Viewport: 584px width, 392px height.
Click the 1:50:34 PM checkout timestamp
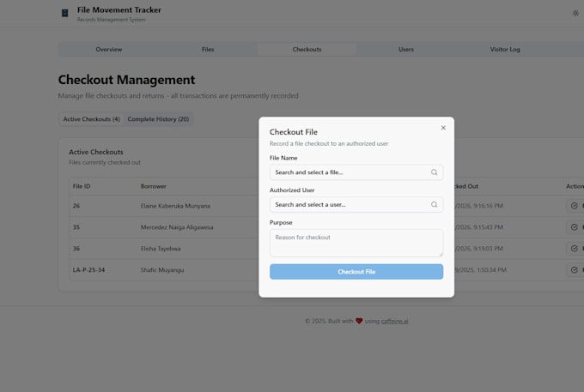coord(480,270)
